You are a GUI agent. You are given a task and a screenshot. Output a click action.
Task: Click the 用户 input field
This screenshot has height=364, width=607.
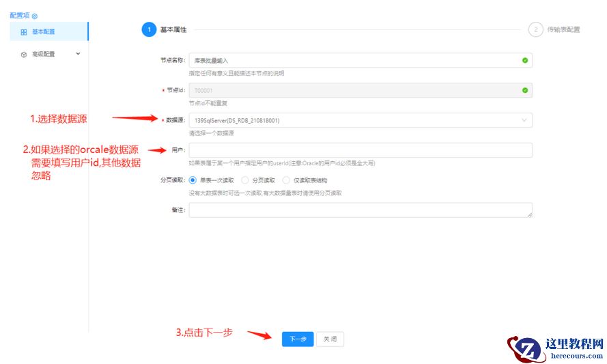tap(361, 150)
